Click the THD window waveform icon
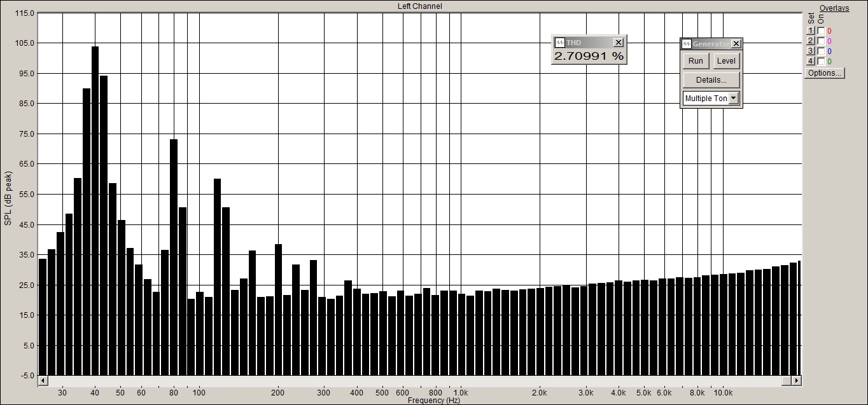Image resolution: width=868 pixels, height=405 pixels. (x=559, y=43)
